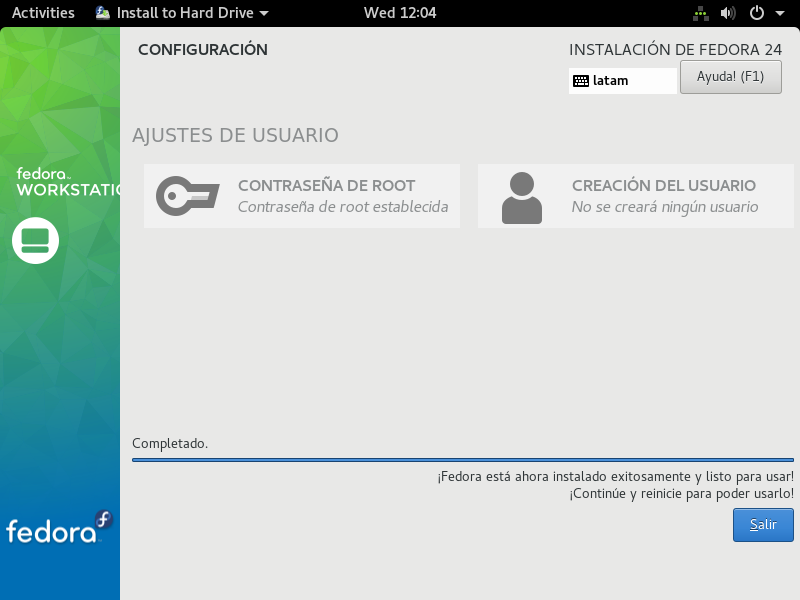Click the keyboard icon next to latam
The width and height of the screenshot is (800, 600).
click(581, 81)
